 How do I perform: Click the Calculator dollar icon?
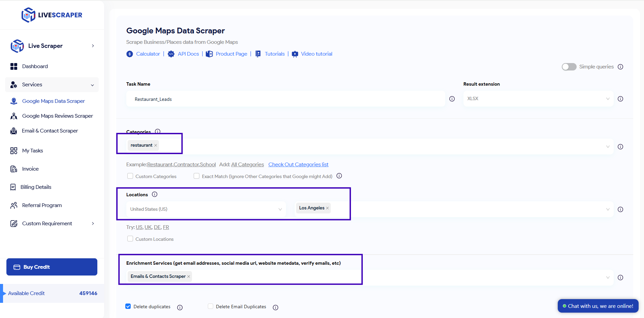130,54
